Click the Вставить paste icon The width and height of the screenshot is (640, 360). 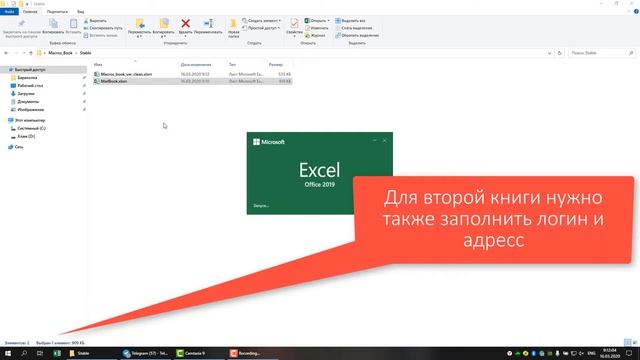click(x=73, y=24)
